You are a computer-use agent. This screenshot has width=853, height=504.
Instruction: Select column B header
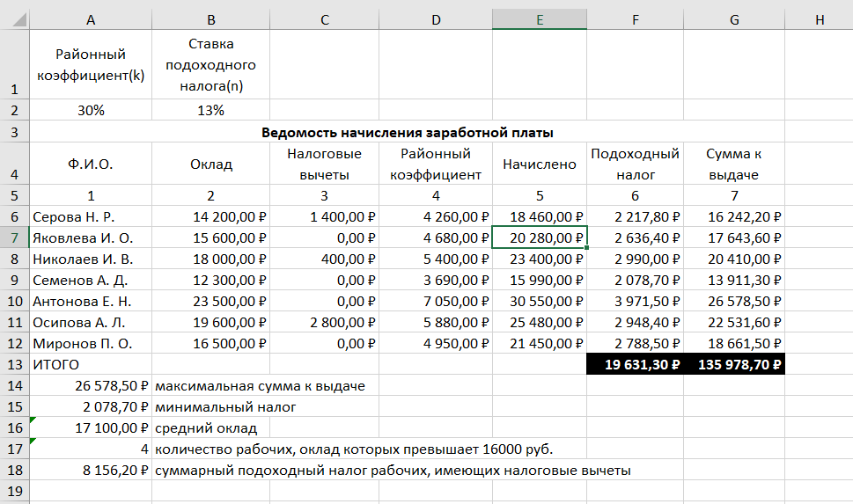211,19
